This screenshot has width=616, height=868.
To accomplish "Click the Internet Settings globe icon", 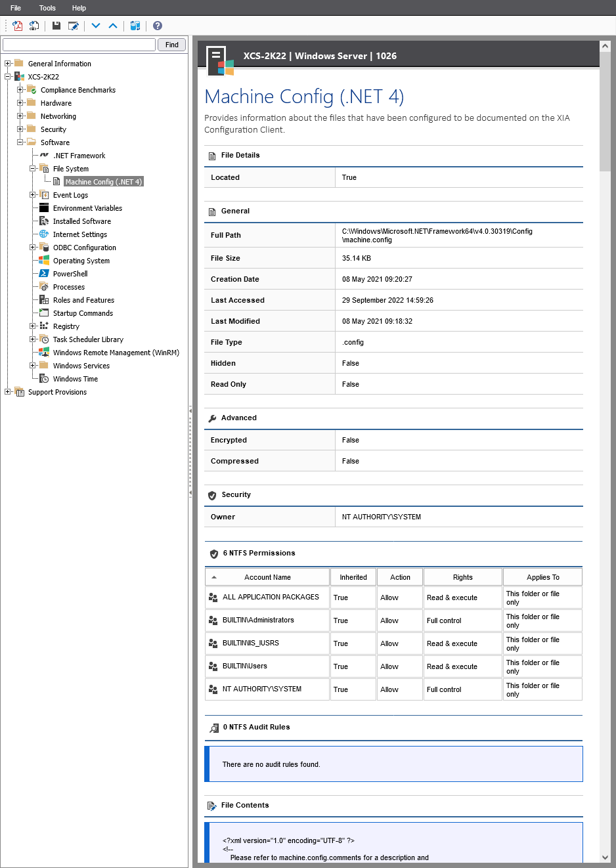I will coord(44,234).
